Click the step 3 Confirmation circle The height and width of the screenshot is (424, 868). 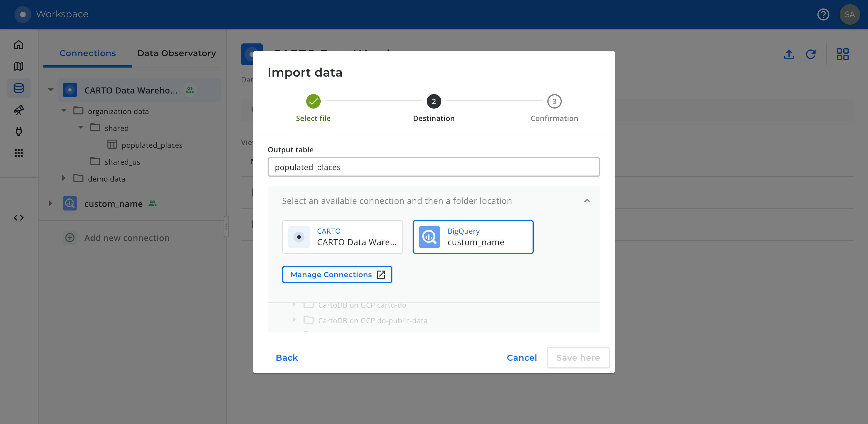554,101
